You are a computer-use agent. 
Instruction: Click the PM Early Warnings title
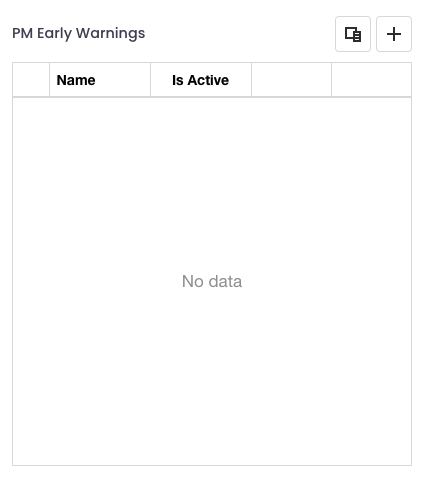[x=79, y=33]
